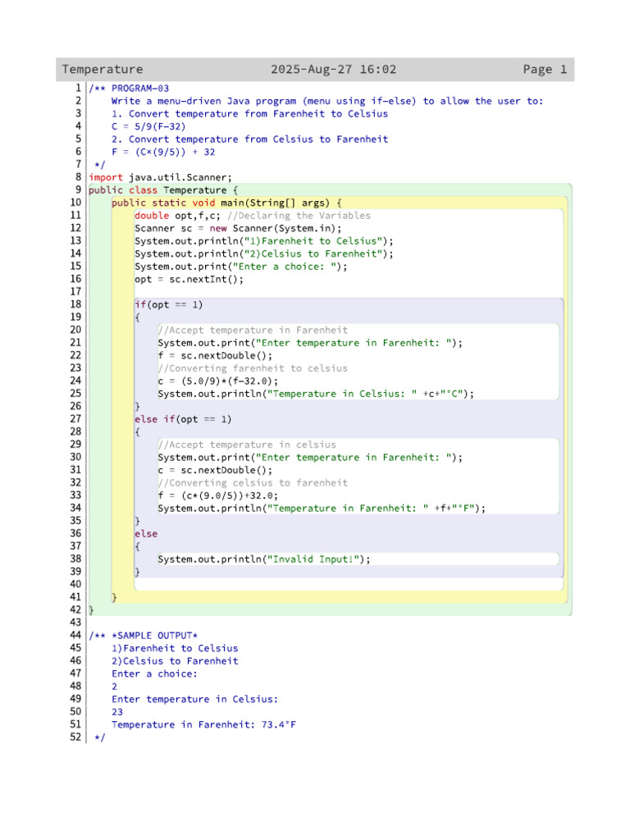Click println line '1)Farenheit to Celsius' on line 13
The height and width of the screenshot is (840, 630).
[264, 241]
